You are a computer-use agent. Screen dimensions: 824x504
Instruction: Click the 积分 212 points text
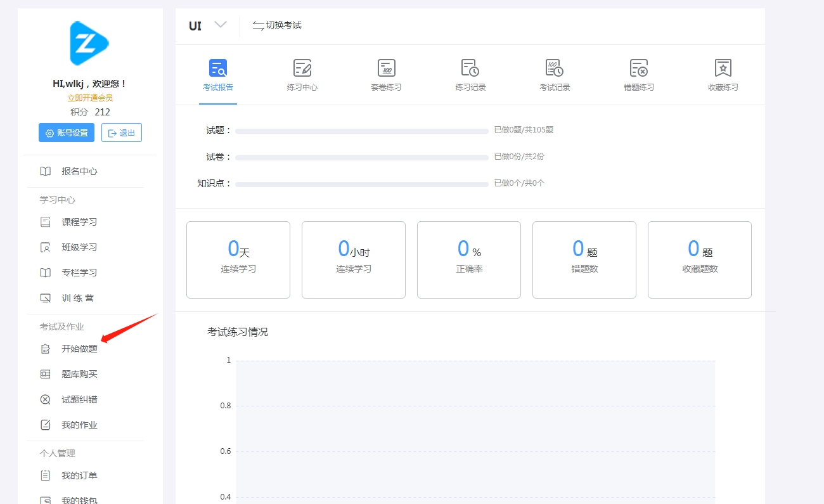pos(90,112)
